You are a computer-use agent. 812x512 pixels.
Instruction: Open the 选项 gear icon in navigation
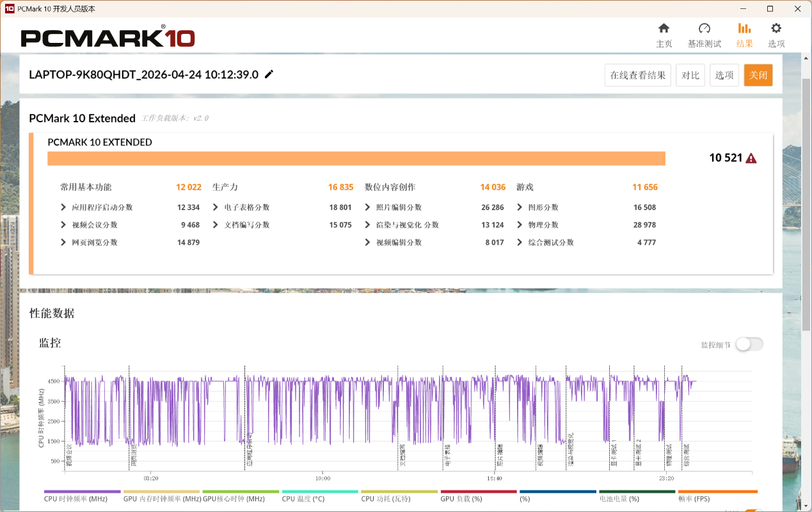point(776,28)
